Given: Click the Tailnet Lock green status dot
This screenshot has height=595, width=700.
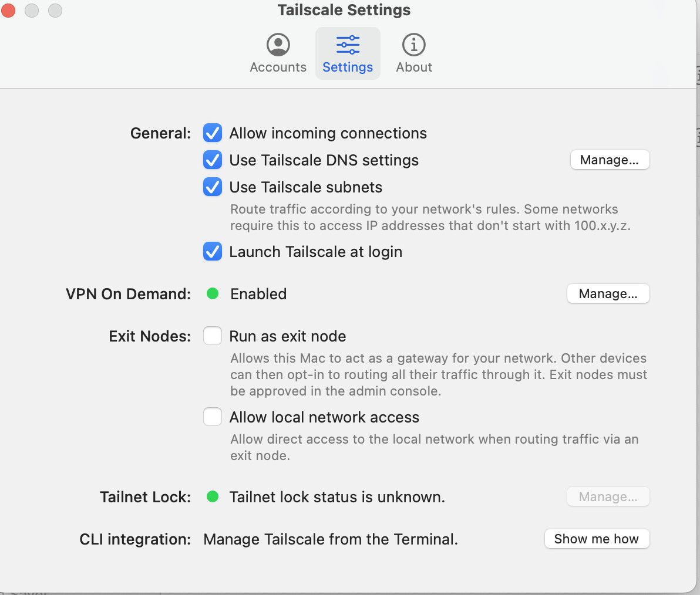Looking at the screenshot, I should (213, 496).
